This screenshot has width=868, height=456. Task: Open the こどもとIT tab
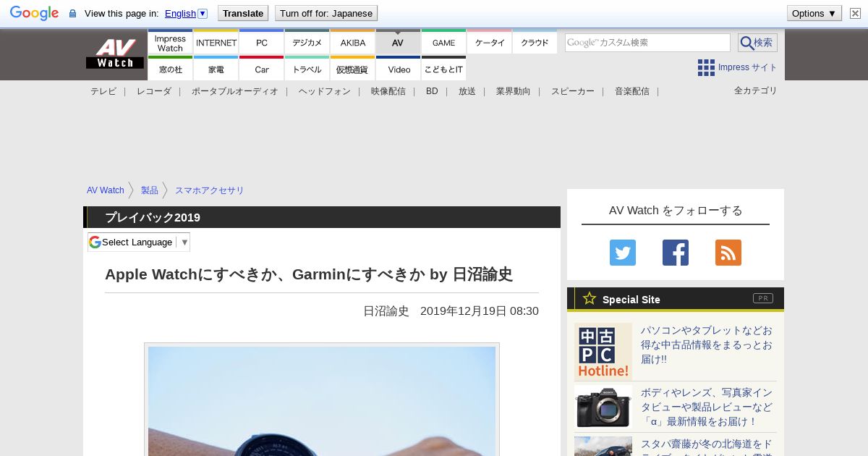443,69
